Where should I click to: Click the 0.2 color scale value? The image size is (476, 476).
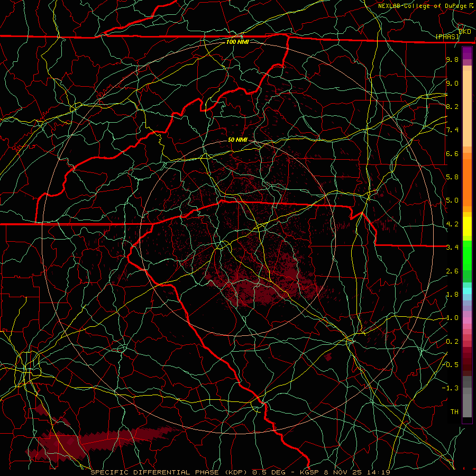point(452,342)
